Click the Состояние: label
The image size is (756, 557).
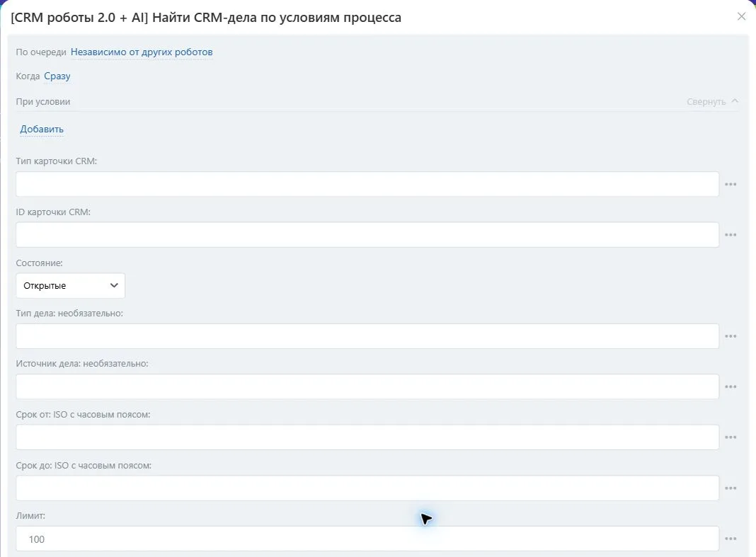click(x=39, y=263)
